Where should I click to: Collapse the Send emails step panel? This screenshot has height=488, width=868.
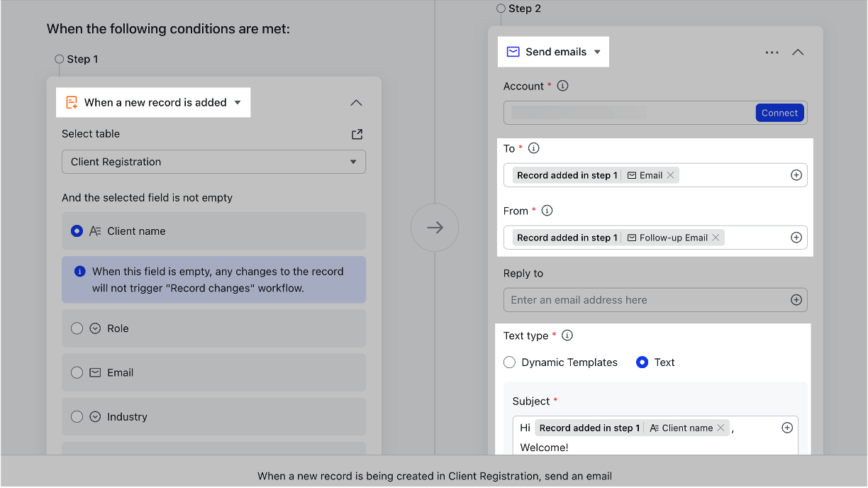click(798, 52)
